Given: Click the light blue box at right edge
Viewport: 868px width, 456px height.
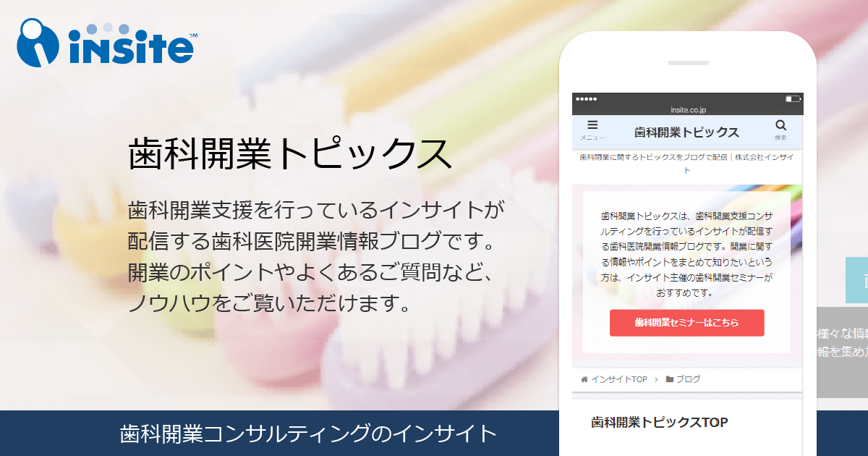Looking at the screenshot, I should tap(856, 279).
